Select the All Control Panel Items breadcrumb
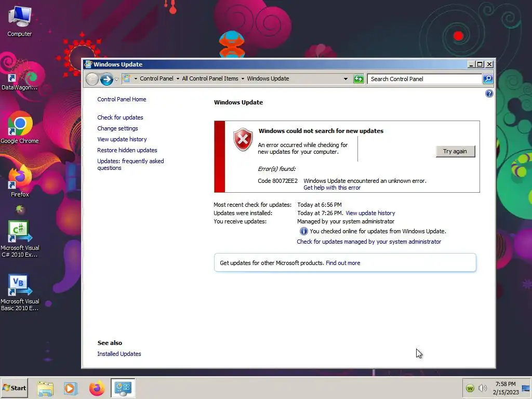Viewport: 532px width, 399px height. pyautogui.click(x=210, y=78)
